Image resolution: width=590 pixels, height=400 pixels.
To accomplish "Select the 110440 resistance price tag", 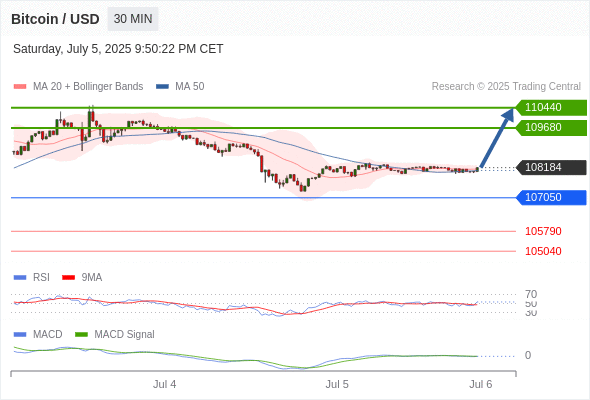I will (551, 108).
